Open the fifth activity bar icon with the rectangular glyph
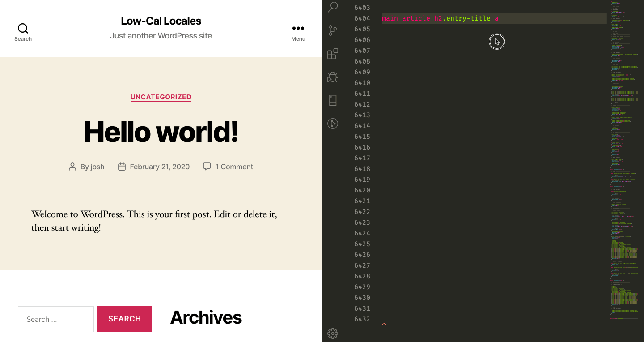Image resolution: width=644 pixels, height=342 pixels. click(x=333, y=100)
